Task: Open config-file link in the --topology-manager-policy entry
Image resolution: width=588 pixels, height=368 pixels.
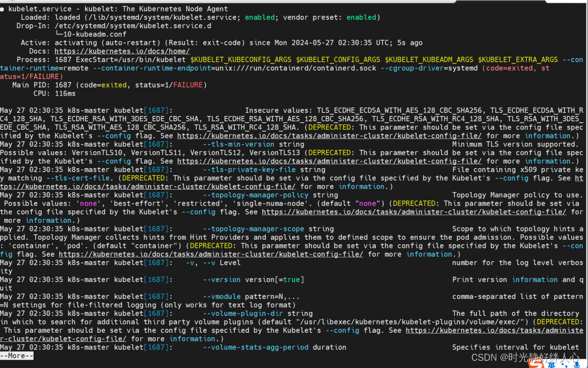Action: [x=414, y=212]
